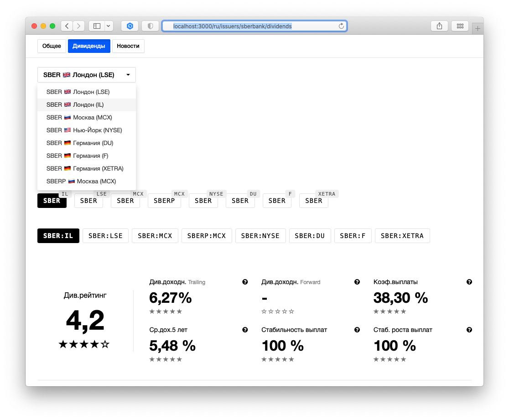Screen dimensions: 509x420
Task: Select the SBER button tagged F
Action: pos(277,201)
